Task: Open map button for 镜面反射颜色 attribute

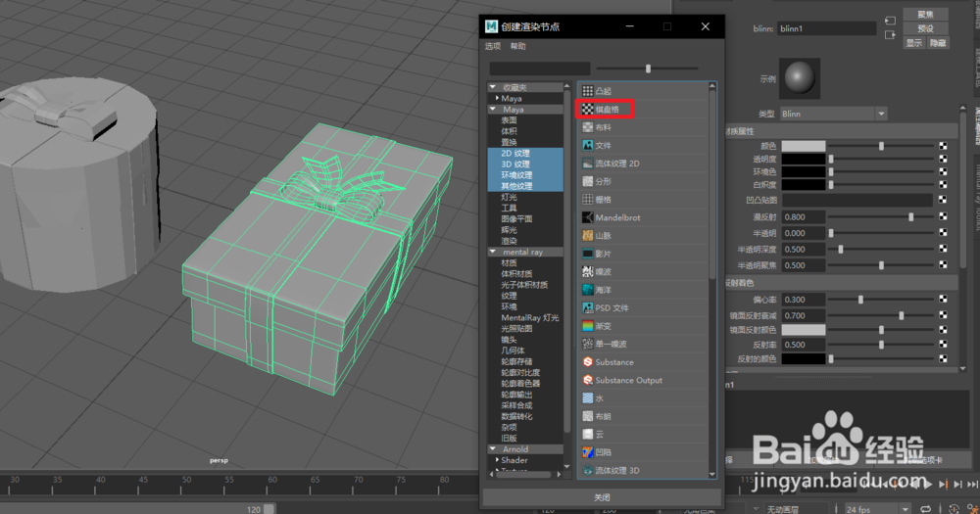Action: (x=943, y=330)
